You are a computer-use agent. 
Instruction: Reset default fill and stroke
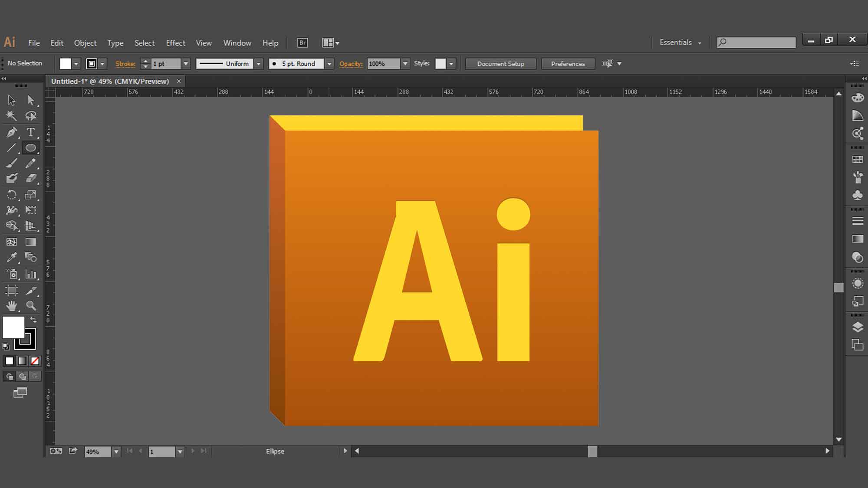(6, 346)
